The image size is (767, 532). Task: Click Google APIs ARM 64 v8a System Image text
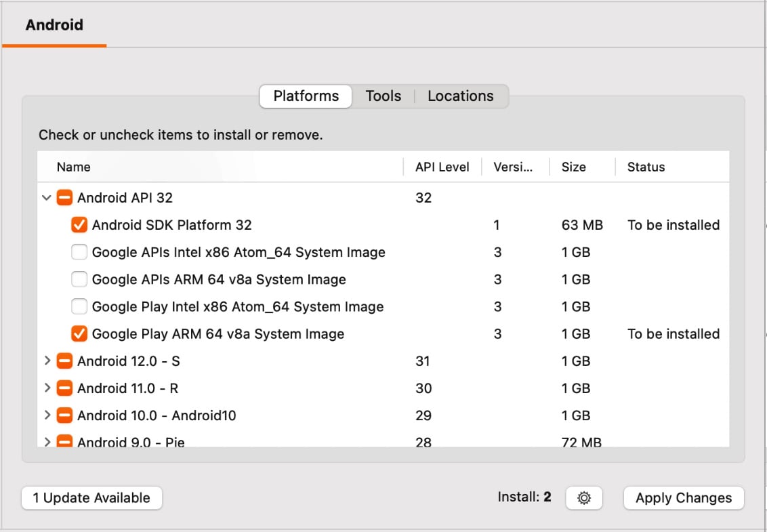click(219, 279)
